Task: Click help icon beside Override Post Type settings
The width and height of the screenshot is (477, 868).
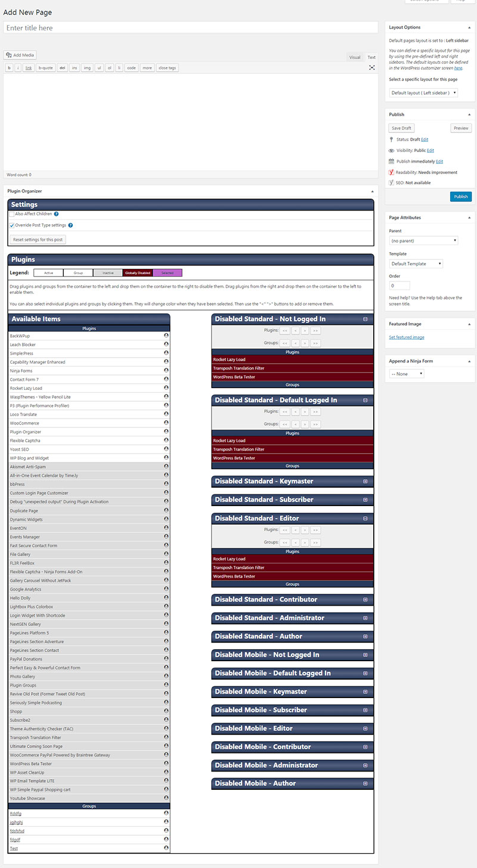Action: pyautogui.click(x=70, y=225)
